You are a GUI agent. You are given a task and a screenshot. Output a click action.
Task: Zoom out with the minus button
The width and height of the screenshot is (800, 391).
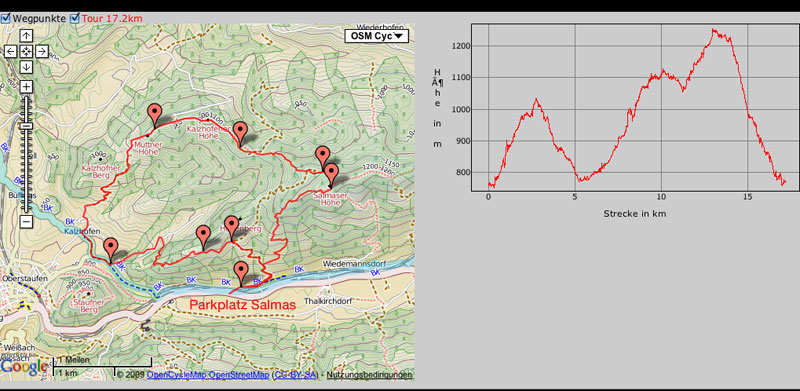pyautogui.click(x=27, y=222)
